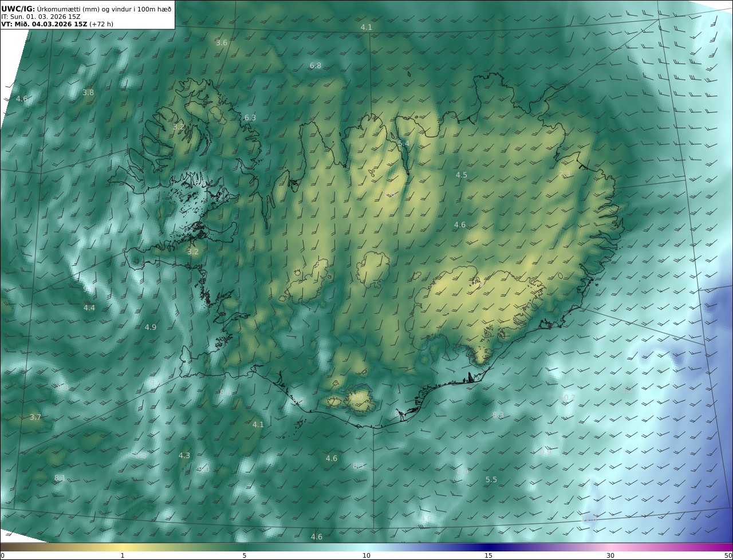
Task: Click the 15 tick on the colour scale
Action: point(488,556)
